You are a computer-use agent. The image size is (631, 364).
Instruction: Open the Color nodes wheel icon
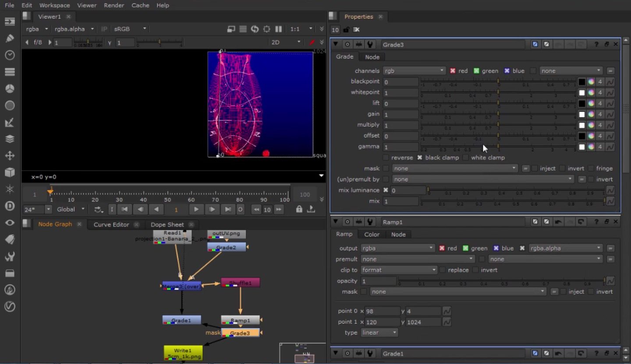click(x=10, y=88)
